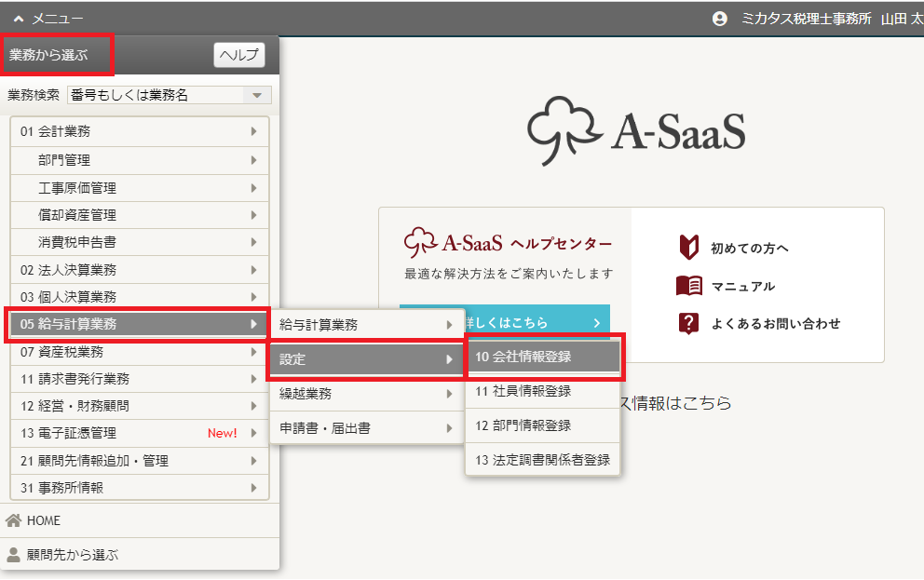
Task: Open the 業務検索 dropdown arrow
Action: tap(257, 95)
